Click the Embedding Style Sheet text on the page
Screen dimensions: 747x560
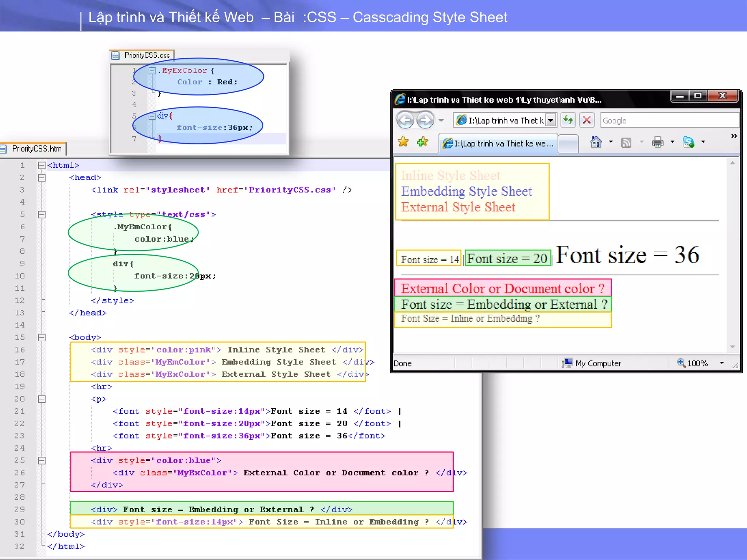467,191
